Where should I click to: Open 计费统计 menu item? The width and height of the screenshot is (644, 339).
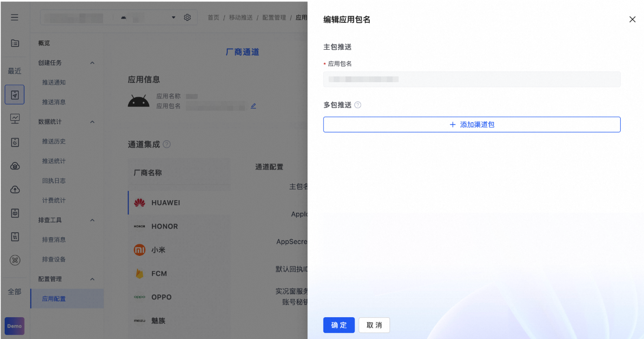54,200
